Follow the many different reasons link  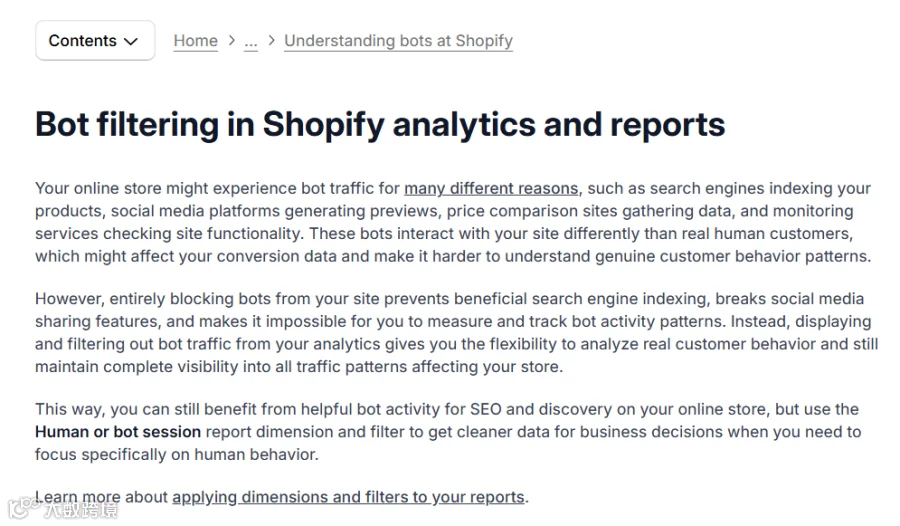point(491,188)
